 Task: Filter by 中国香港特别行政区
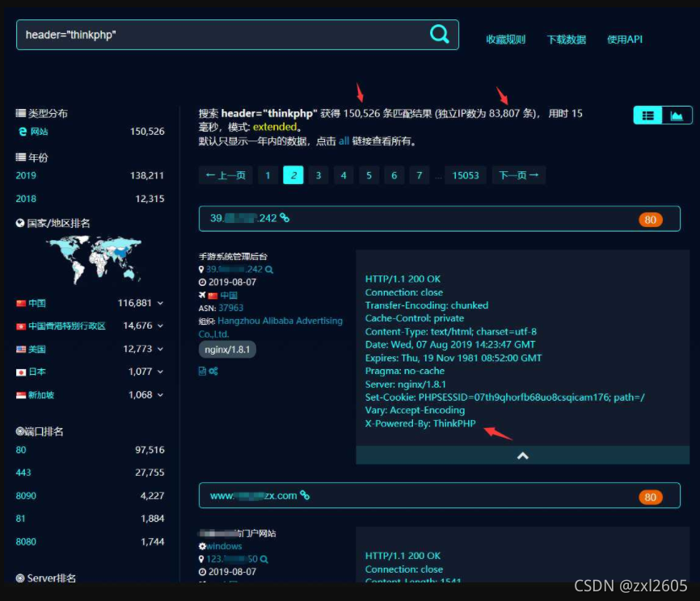[67, 326]
